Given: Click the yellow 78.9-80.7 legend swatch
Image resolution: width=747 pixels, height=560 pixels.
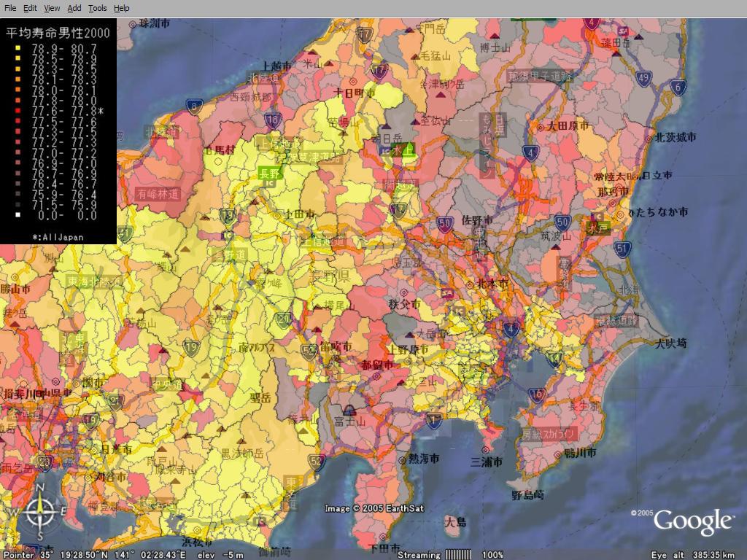Looking at the screenshot, I should [x=17, y=48].
